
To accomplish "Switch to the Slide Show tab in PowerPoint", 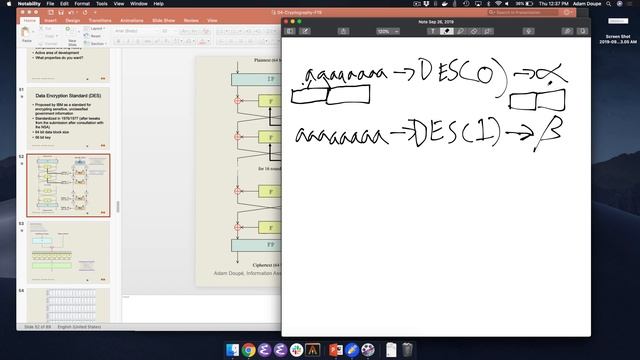I will pyautogui.click(x=163, y=20).
